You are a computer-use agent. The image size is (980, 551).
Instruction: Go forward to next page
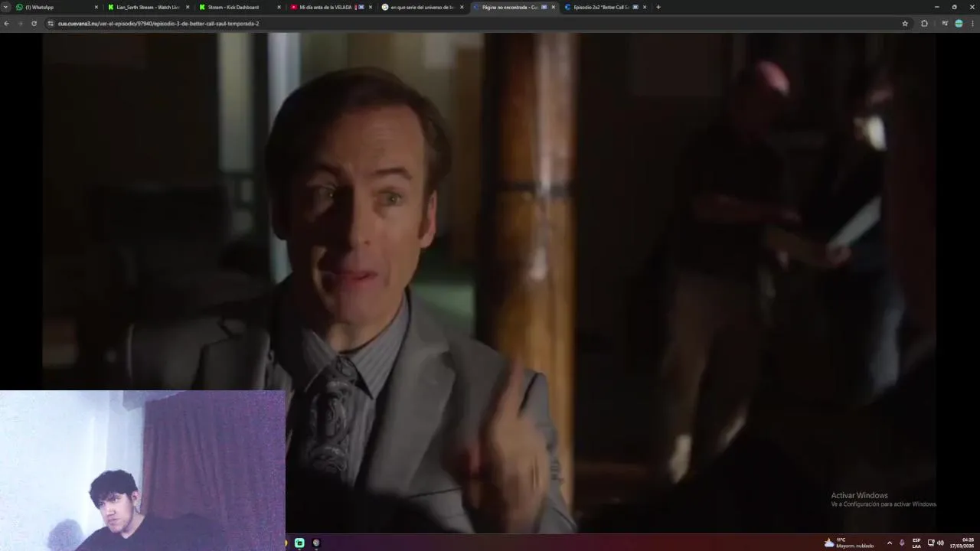click(x=20, y=24)
